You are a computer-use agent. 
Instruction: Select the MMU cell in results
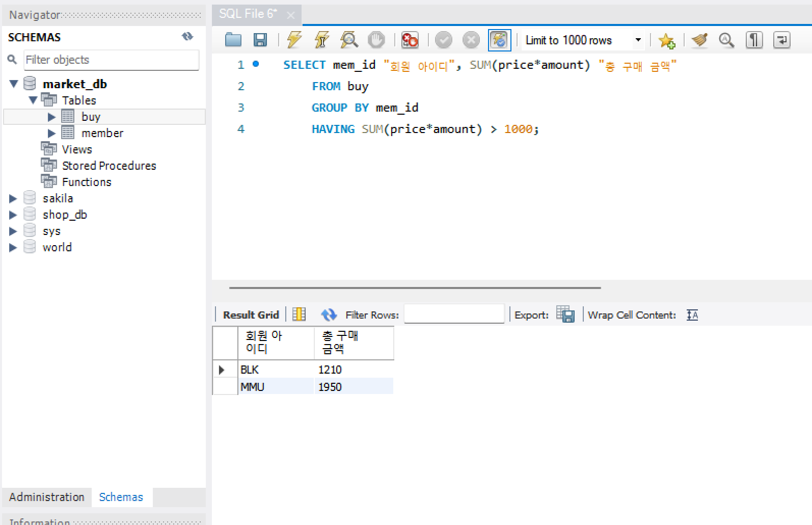click(x=276, y=386)
